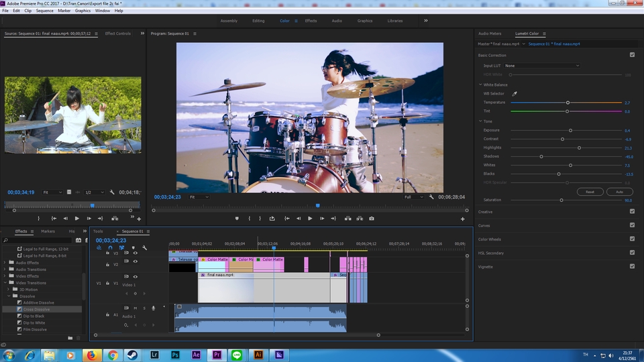
Task: Play the Source monitor clip
Action: [76, 219]
